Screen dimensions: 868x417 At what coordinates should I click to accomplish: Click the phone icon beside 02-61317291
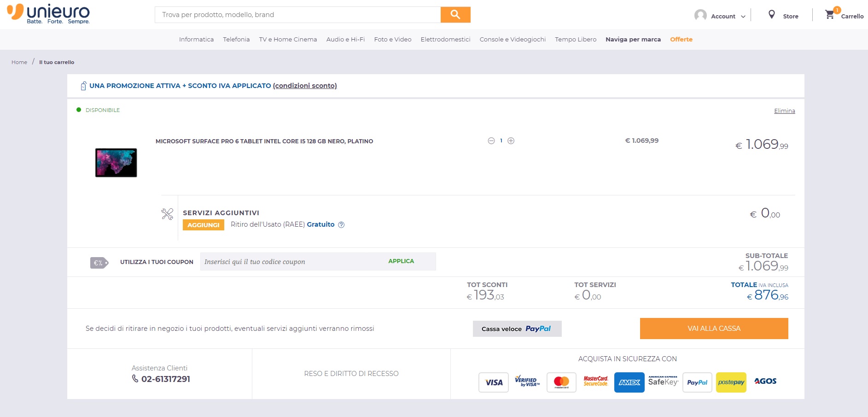point(135,378)
